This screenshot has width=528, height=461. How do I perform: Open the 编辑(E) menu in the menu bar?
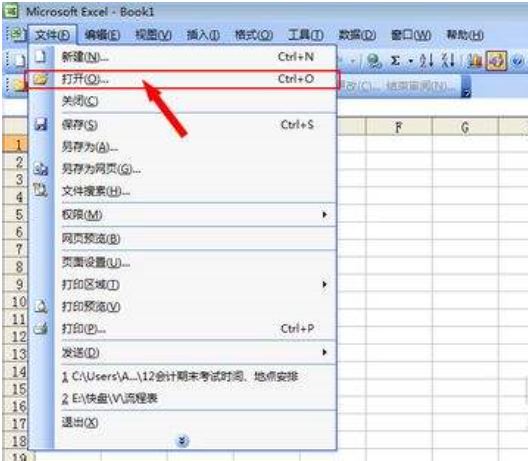tap(102, 35)
